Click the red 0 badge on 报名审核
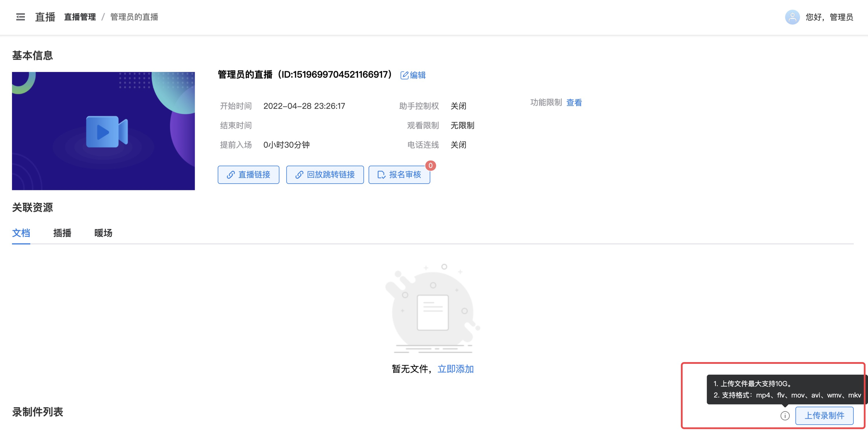Image resolution: width=868 pixels, height=433 pixels. point(431,166)
